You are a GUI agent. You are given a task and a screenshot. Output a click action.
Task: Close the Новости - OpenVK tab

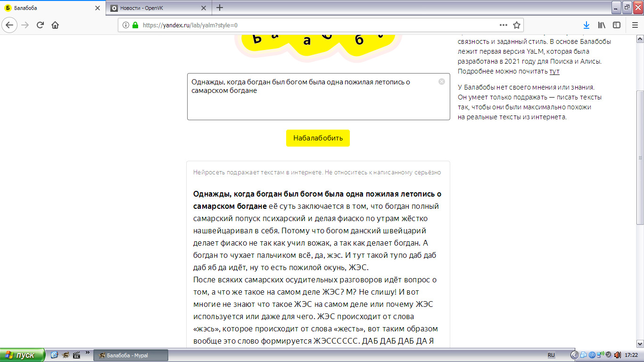pyautogui.click(x=204, y=8)
